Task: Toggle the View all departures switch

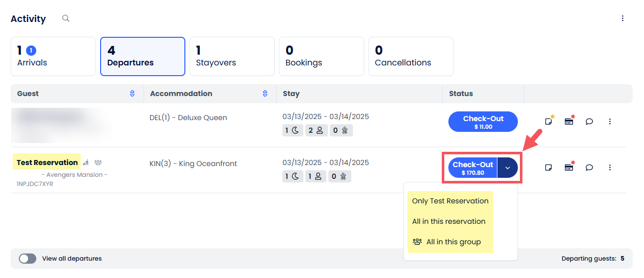Action: click(28, 259)
